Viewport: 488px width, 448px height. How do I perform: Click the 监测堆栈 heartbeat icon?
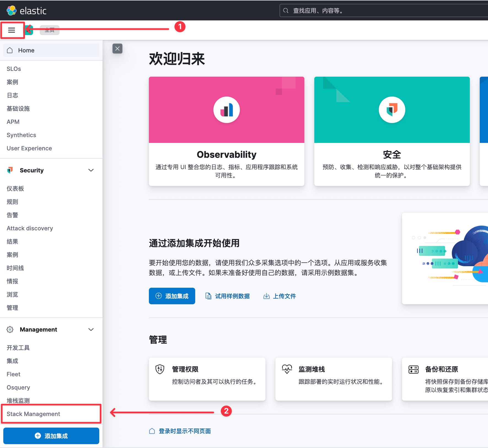287,369
